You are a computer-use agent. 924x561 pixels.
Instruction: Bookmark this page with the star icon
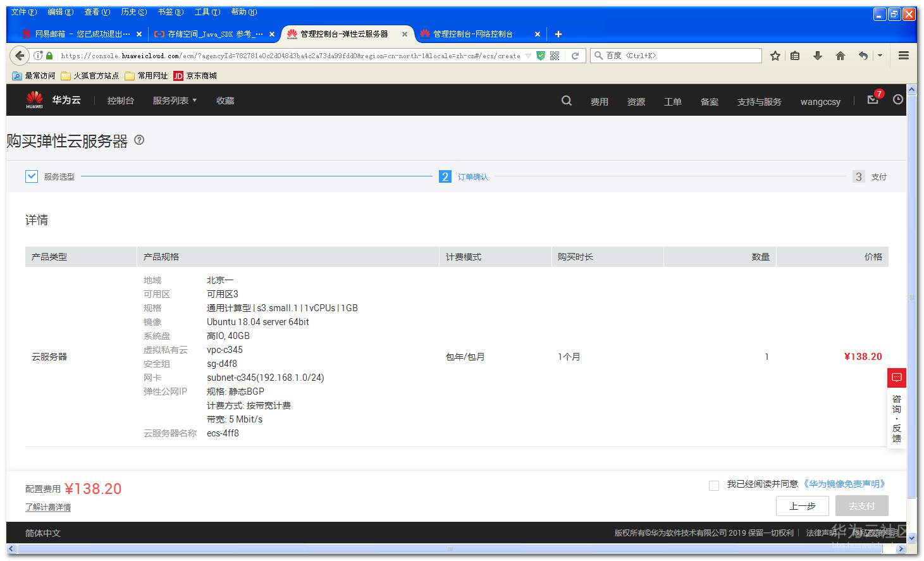775,56
